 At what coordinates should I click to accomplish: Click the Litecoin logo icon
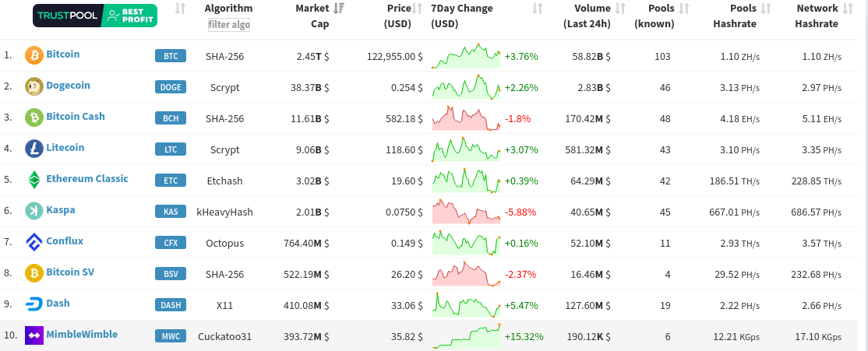pyautogui.click(x=34, y=149)
